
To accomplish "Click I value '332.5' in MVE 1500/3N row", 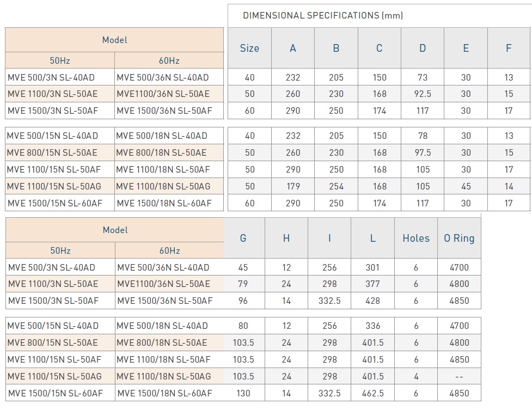I will click(x=329, y=301).
